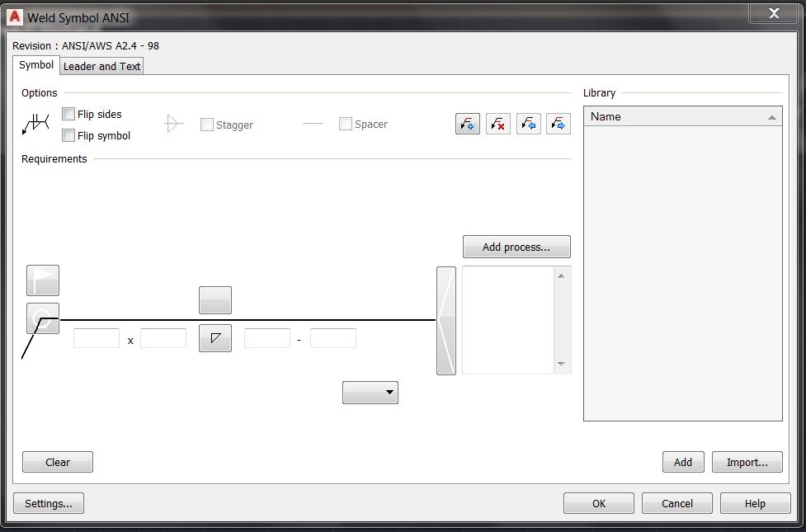The height and width of the screenshot is (532, 806).
Task: Click the weld size input field
Action: pos(96,337)
